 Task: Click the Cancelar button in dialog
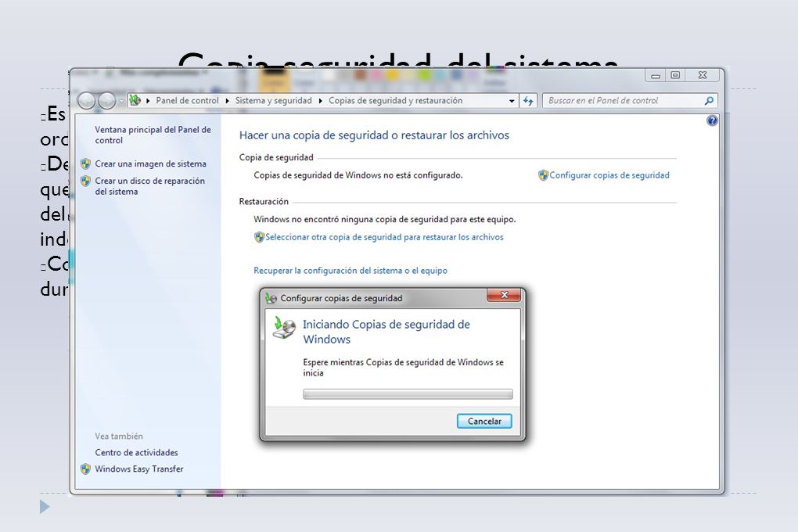coord(484,422)
